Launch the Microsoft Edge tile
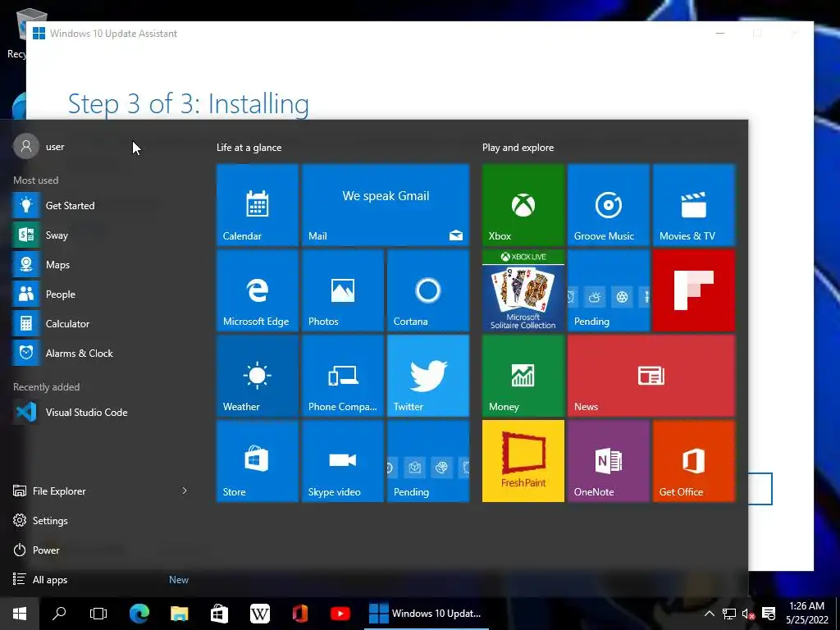Image resolution: width=840 pixels, height=630 pixels. click(257, 290)
